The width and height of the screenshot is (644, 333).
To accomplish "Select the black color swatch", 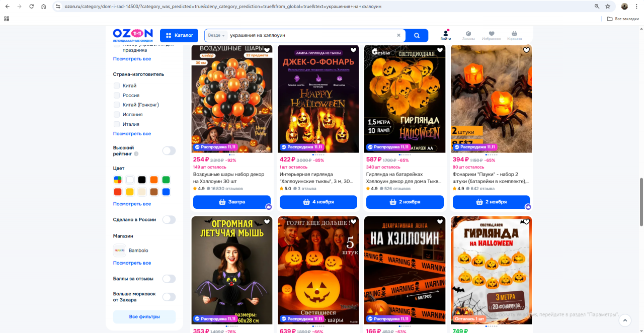I will pyautogui.click(x=142, y=180).
